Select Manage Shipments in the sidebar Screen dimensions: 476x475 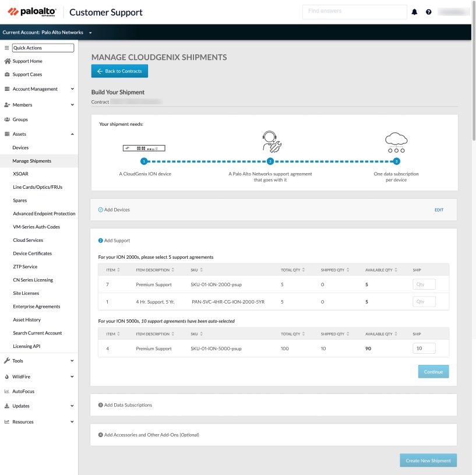(32, 161)
